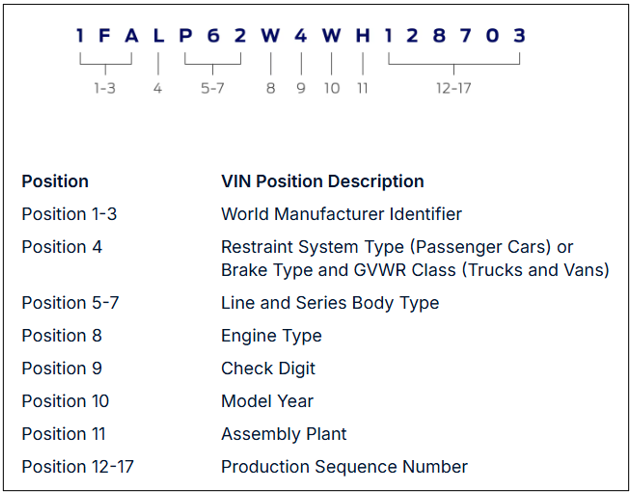Click the letter L in the VIN

point(158,36)
